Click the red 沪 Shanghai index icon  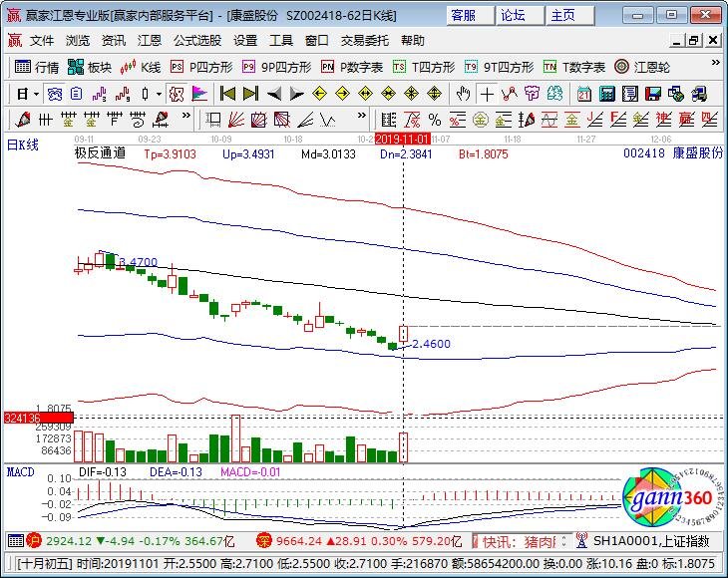[x=34, y=540]
